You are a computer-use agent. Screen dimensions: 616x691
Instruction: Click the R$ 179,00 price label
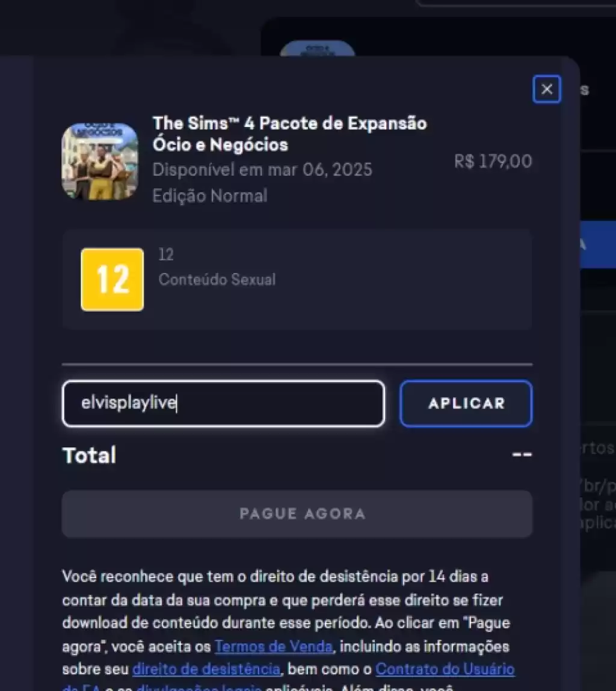(x=493, y=161)
